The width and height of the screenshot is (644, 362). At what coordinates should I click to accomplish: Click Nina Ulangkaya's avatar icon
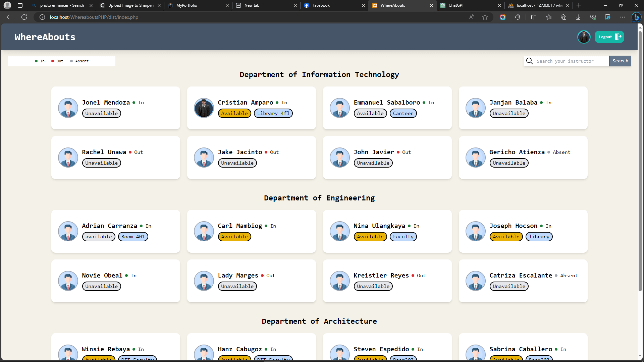[x=339, y=231]
